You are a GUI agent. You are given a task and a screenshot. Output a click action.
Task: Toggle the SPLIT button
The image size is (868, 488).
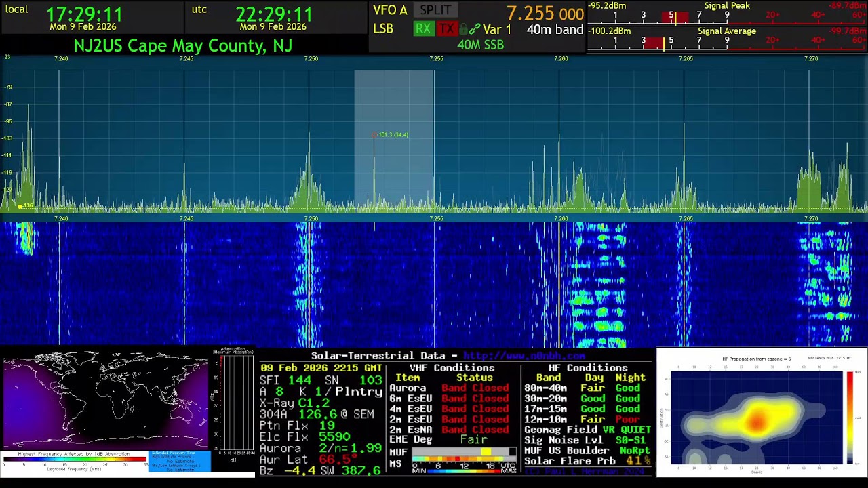435,10
